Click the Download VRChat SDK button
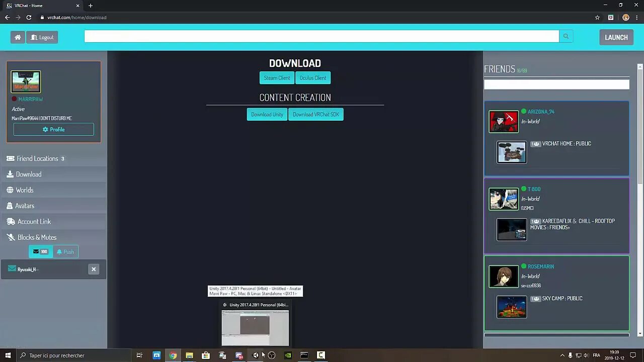 tap(316, 114)
